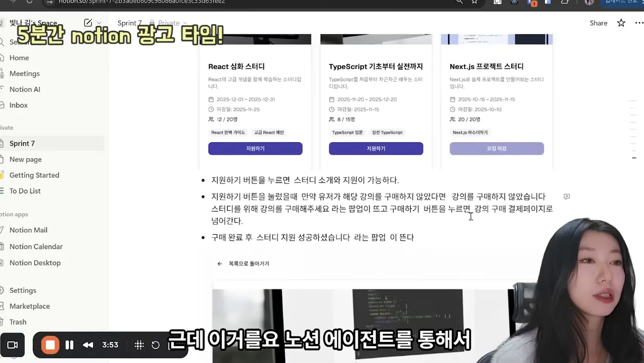Open the dropdown arrow beside the compose icon

click(99, 23)
